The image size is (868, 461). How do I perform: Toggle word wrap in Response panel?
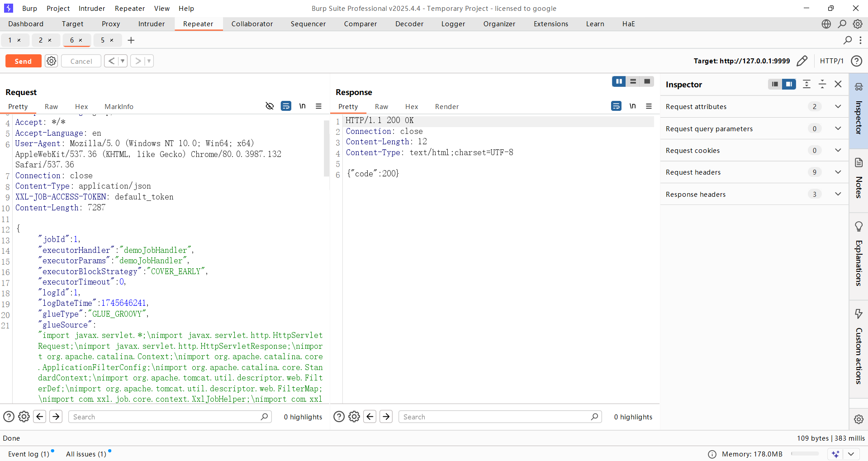point(616,106)
